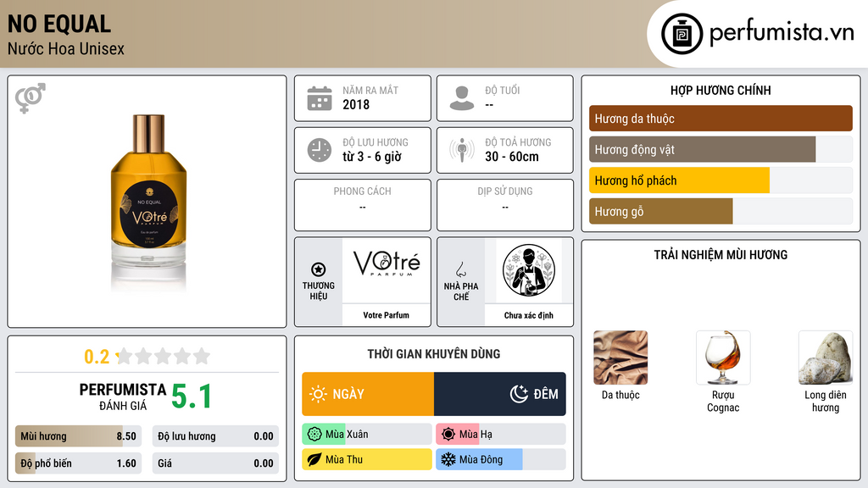Click the Mùi hương 8.50 score bar

pyautogui.click(x=79, y=436)
